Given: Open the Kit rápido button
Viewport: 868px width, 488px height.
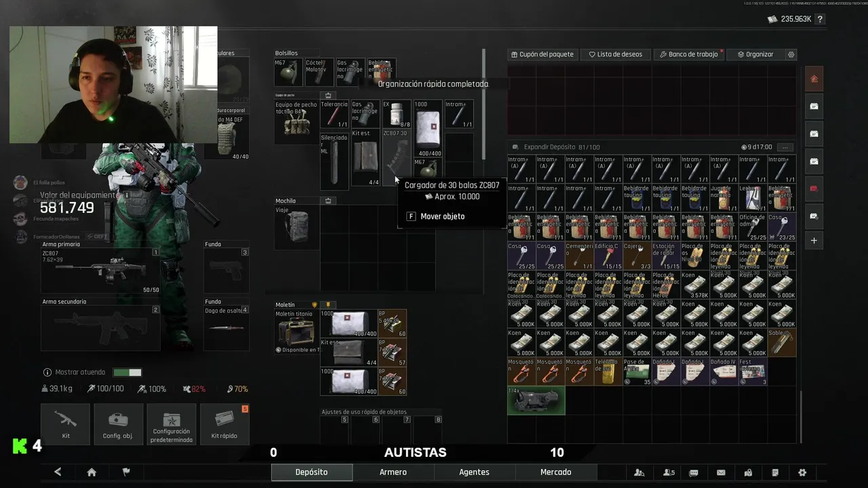Looking at the screenshot, I should (x=224, y=424).
